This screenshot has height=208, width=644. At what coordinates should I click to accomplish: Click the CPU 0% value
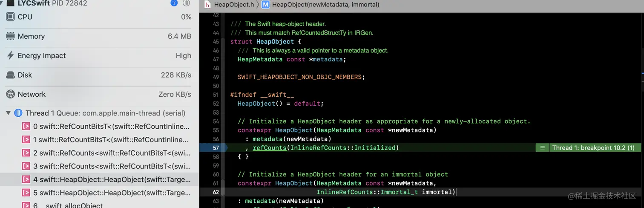pos(186,17)
